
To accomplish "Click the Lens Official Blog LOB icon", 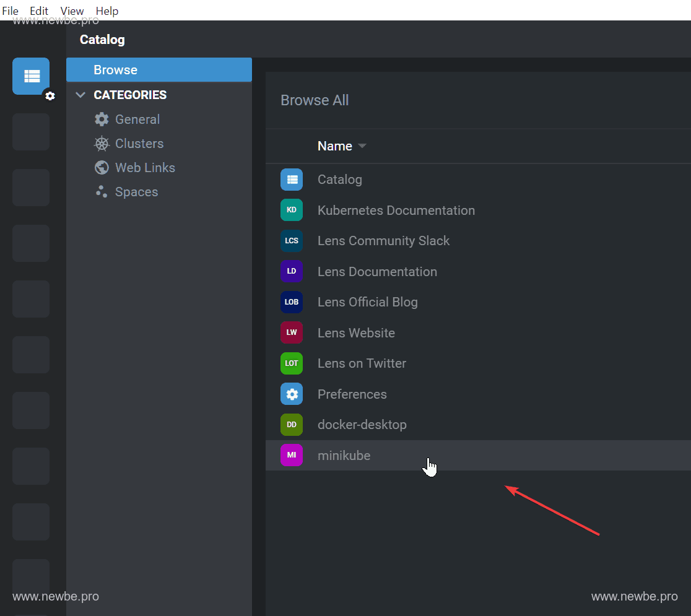I will coord(292,302).
